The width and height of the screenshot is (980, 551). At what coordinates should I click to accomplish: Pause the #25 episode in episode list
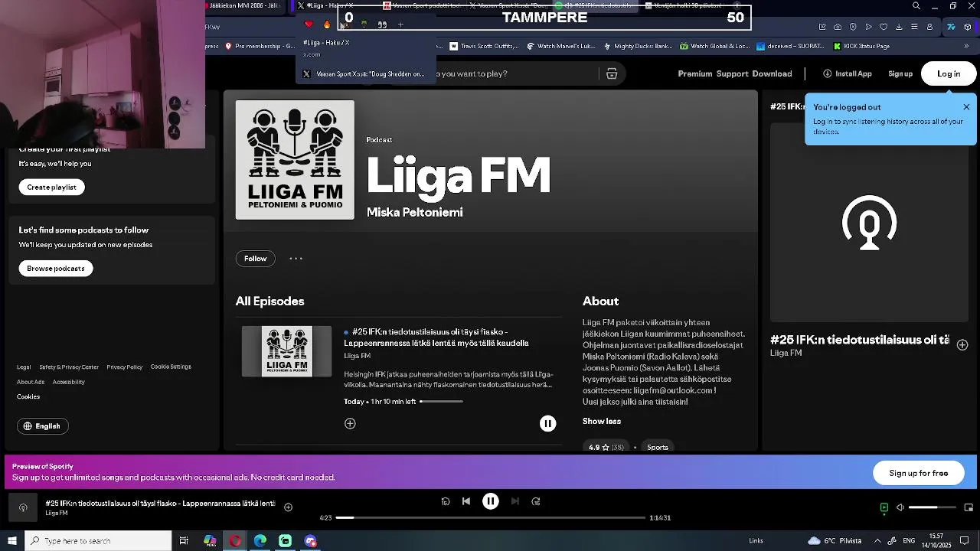point(547,423)
